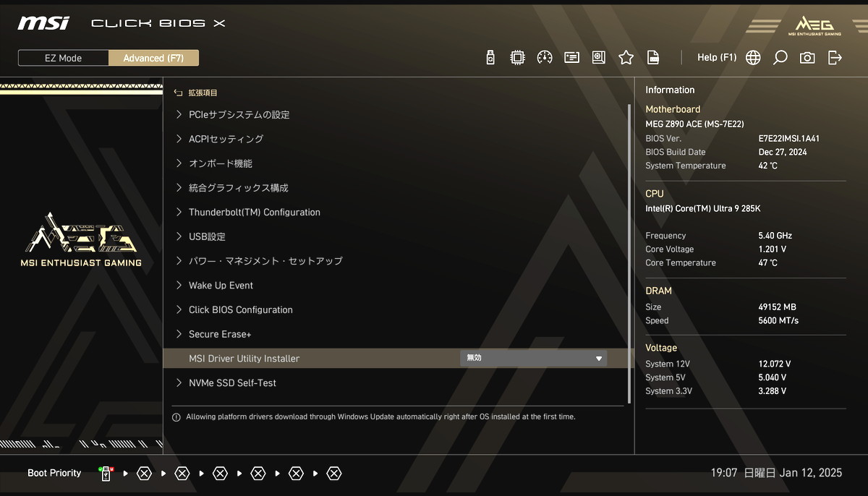Click DRAM speed 5600 MT/s
This screenshot has height=496, width=868.
coord(778,321)
